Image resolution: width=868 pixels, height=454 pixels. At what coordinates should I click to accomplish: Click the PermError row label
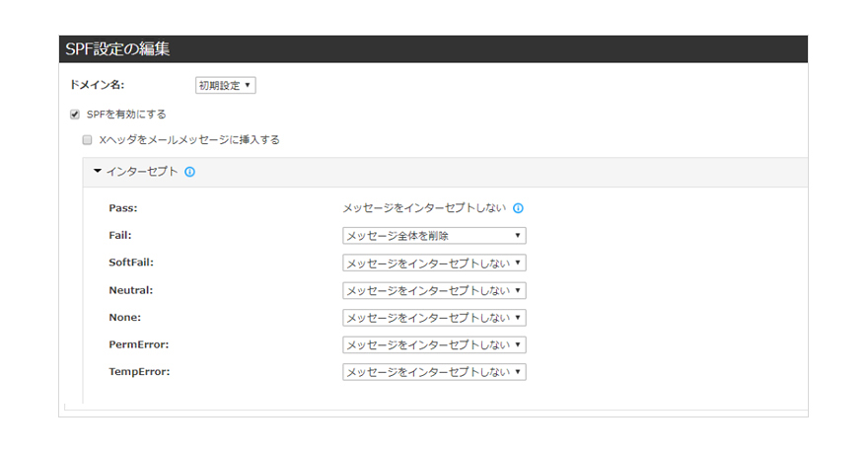coord(138,344)
